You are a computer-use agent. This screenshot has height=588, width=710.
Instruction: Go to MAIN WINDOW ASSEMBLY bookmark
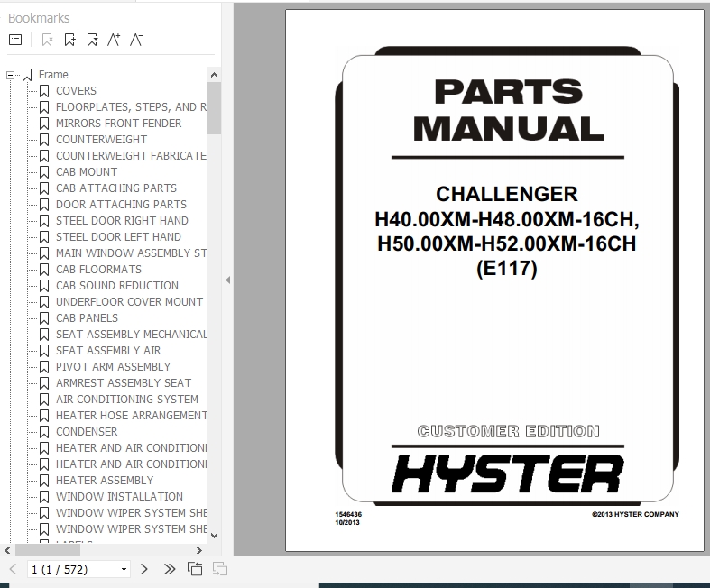pos(131,253)
